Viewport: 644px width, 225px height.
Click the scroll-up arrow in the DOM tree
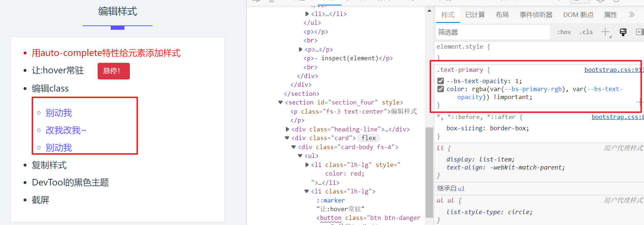(x=429, y=11)
